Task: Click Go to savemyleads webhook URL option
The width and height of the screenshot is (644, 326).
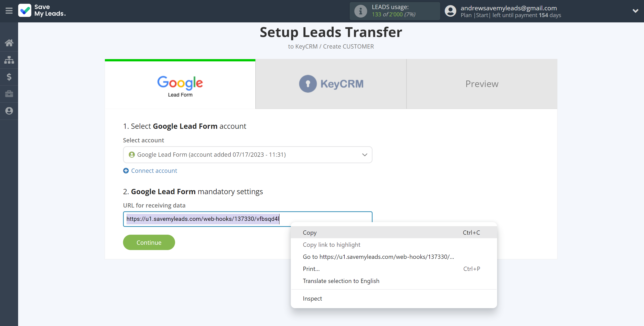Action: pos(378,257)
